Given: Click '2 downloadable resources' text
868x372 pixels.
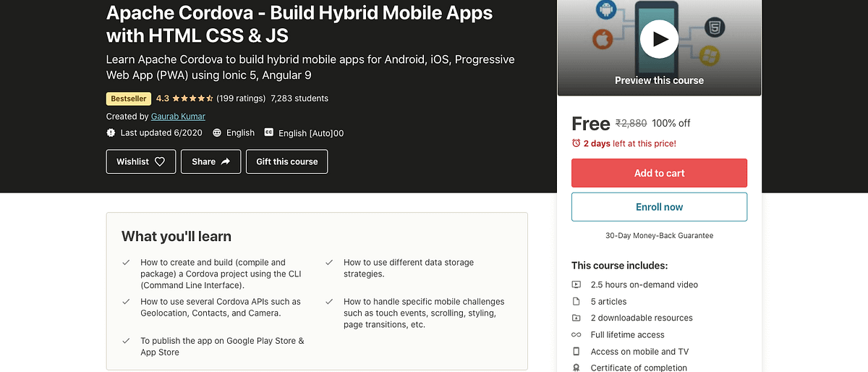Looking at the screenshot, I should pyautogui.click(x=642, y=318).
